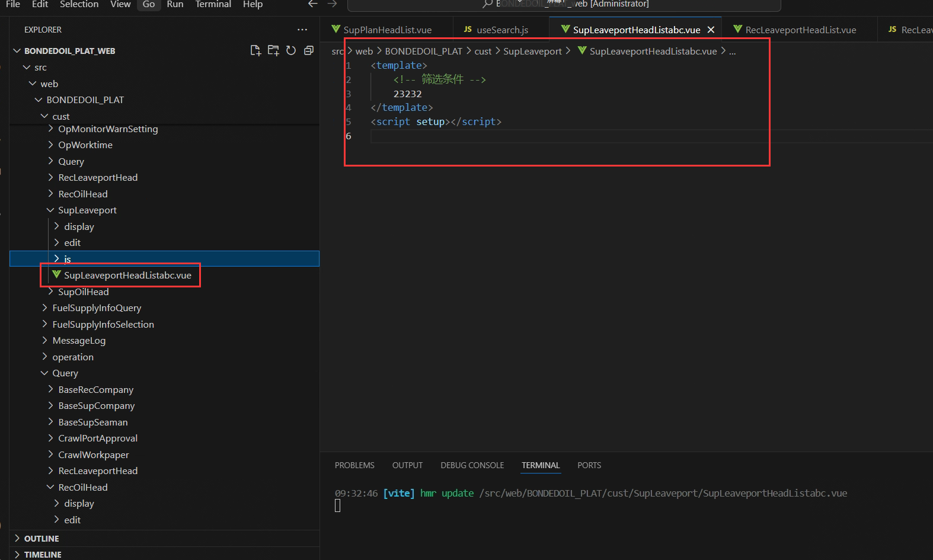This screenshot has height=560, width=933.
Task: Expand the OUTLINE section
Action: [x=165, y=538]
